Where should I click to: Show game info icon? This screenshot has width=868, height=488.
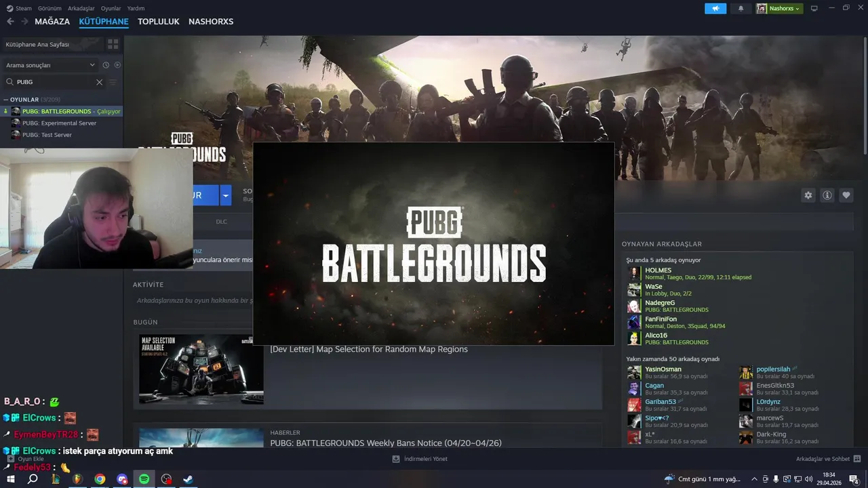tap(827, 195)
